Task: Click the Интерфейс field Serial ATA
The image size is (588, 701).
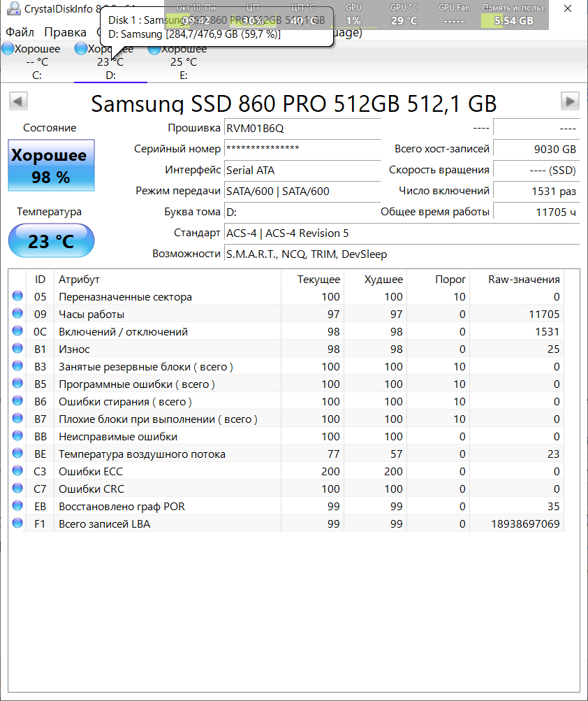Action: [302, 170]
